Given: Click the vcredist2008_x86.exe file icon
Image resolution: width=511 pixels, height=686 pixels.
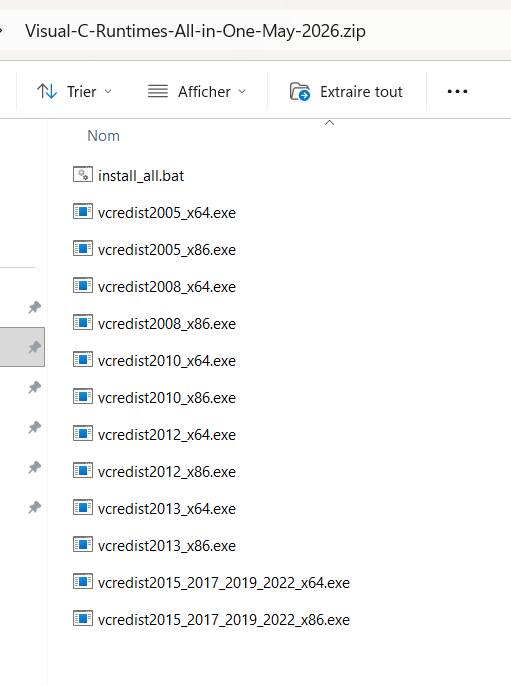Looking at the screenshot, I should [83, 323].
